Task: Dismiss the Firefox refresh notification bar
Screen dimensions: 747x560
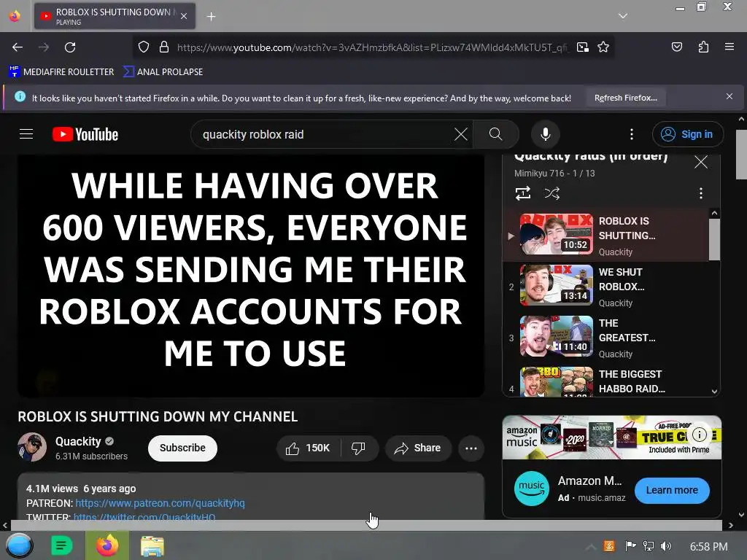Action: click(729, 97)
